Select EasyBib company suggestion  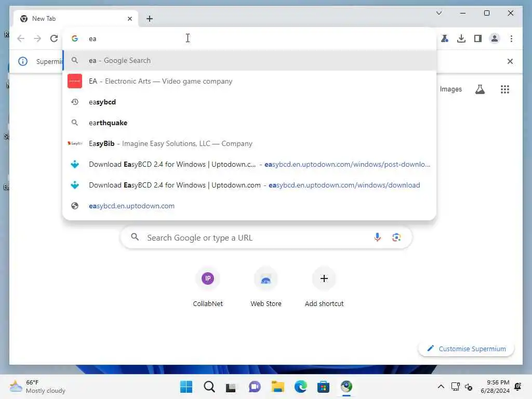[x=249, y=143]
